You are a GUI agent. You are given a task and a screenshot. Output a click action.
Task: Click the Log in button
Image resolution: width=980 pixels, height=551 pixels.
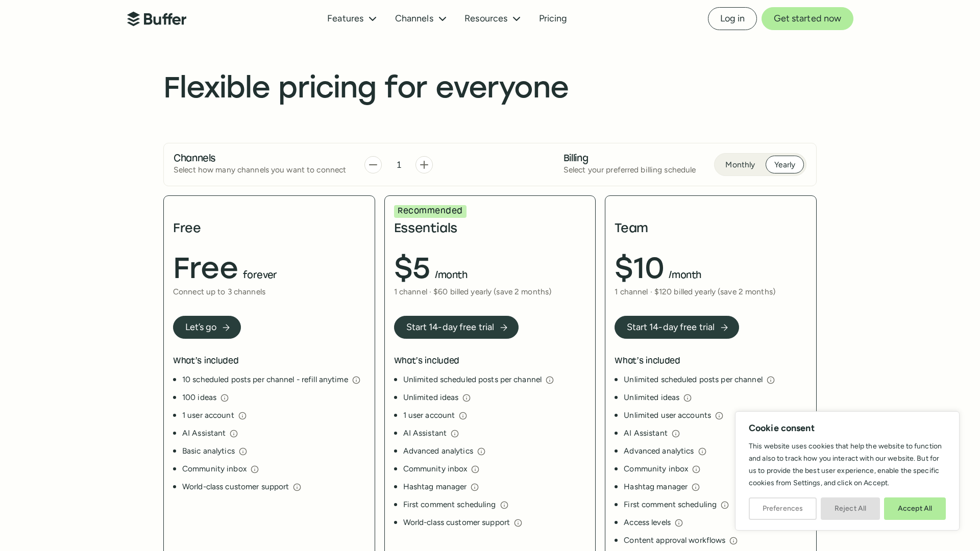(732, 19)
